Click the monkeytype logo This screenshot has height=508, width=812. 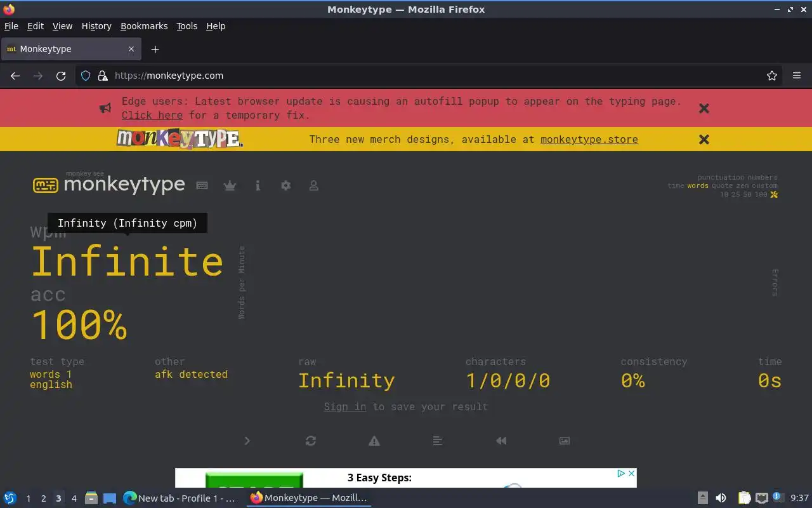[109, 184]
